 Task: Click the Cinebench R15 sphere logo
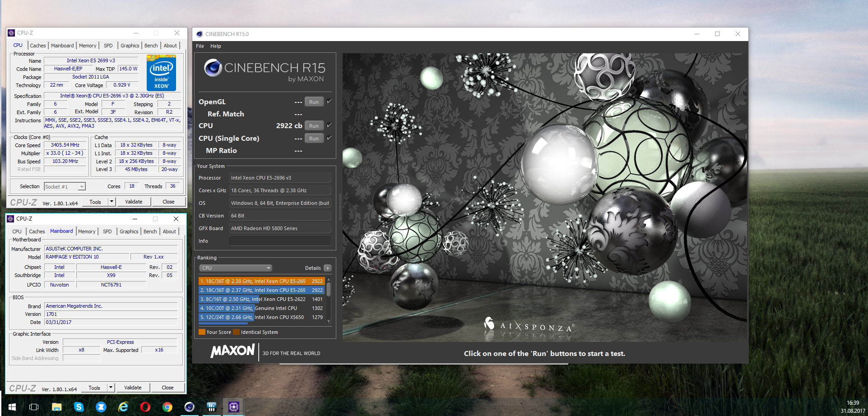pos(213,68)
